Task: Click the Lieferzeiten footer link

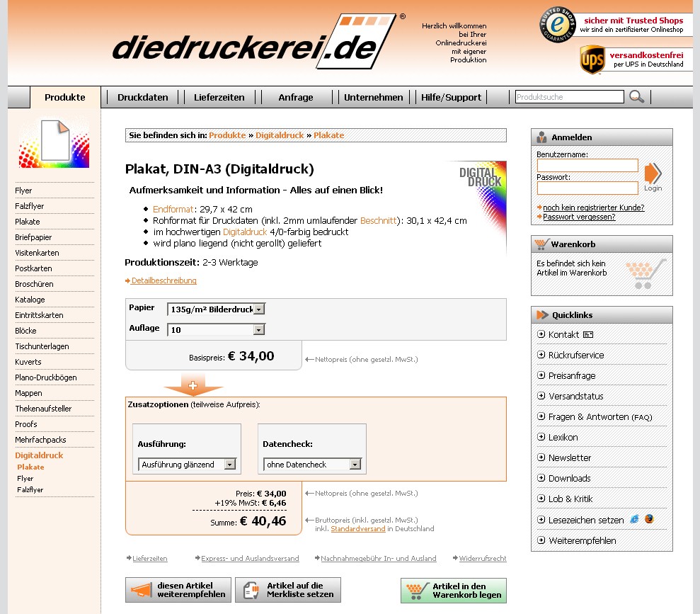Action: [149, 558]
